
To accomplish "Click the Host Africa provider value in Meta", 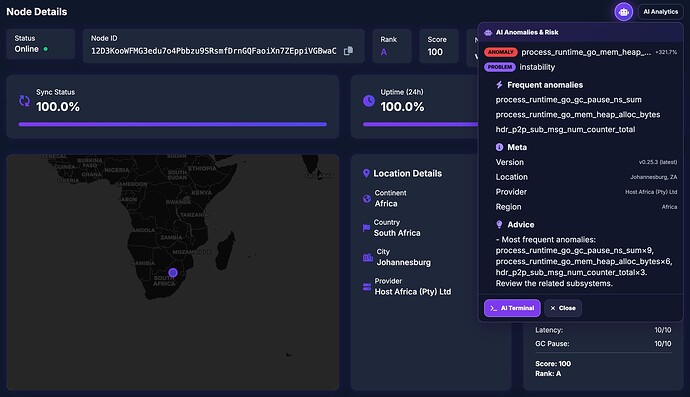I will pyautogui.click(x=651, y=192).
